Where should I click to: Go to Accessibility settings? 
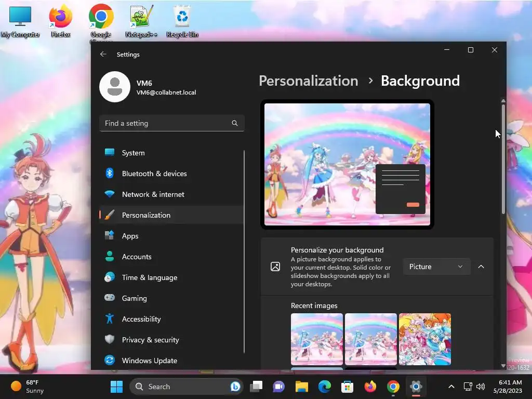tap(171, 319)
